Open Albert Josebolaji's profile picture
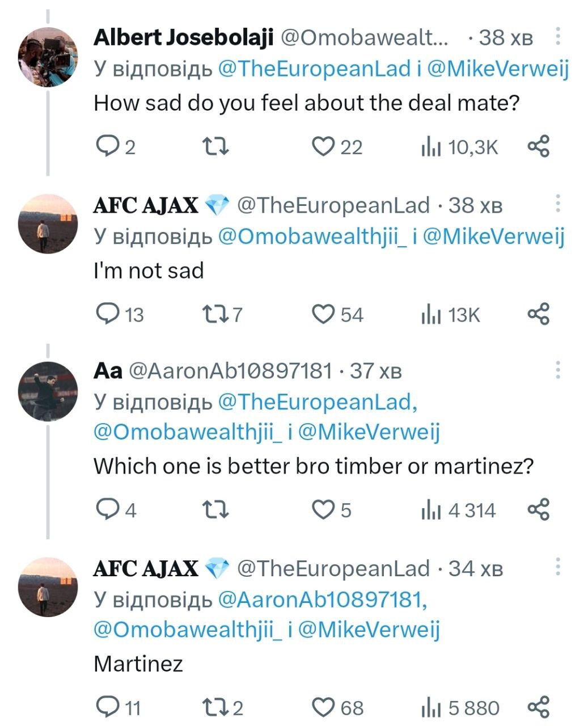588x726 pixels. click(48, 56)
